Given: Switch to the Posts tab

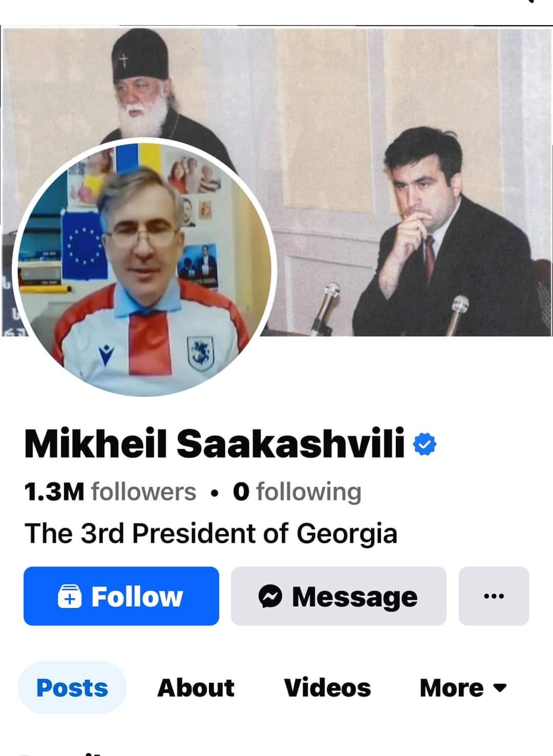Looking at the screenshot, I should click(x=72, y=688).
